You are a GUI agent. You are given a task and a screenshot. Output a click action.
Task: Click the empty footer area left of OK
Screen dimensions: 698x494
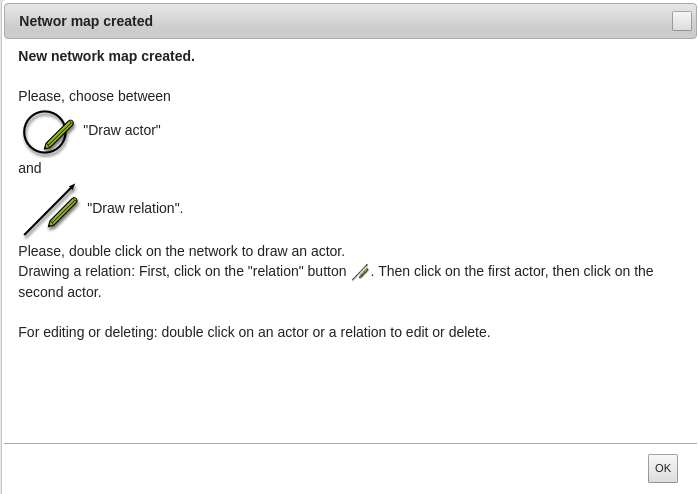325,468
